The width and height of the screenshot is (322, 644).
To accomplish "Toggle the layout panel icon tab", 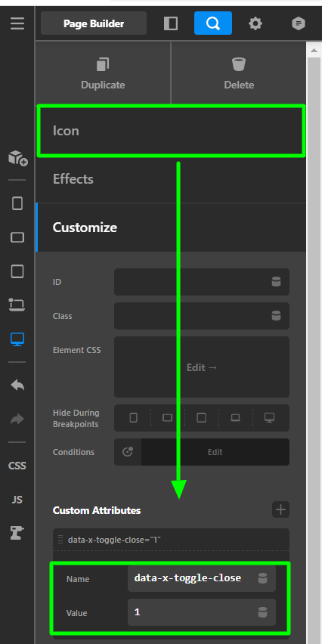I will point(171,23).
